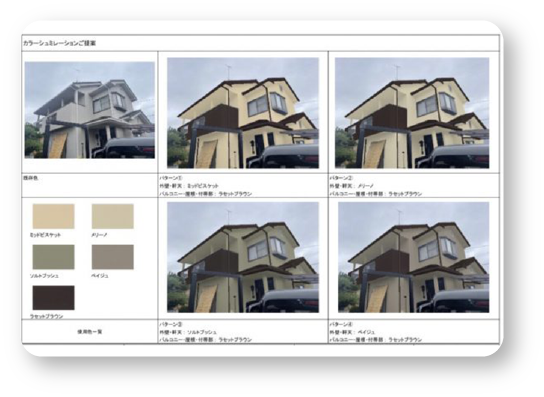This screenshot has width=544, height=397.
Task: Click ミッドビスケット label under its swatch
Action: [45, 235]
